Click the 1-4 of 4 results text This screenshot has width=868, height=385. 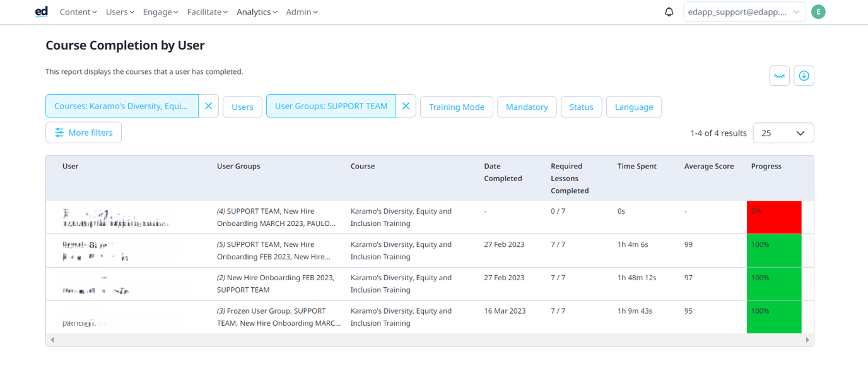(718, 133)
